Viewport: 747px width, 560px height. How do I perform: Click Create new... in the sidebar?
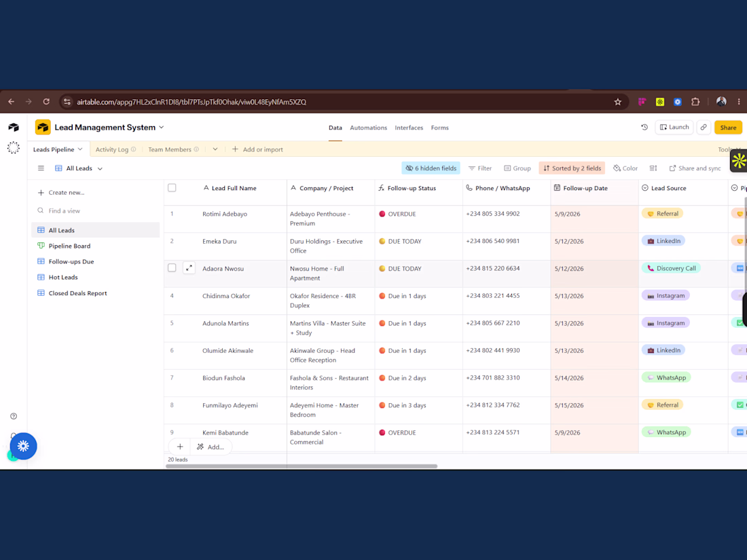[x=61, y=192]
